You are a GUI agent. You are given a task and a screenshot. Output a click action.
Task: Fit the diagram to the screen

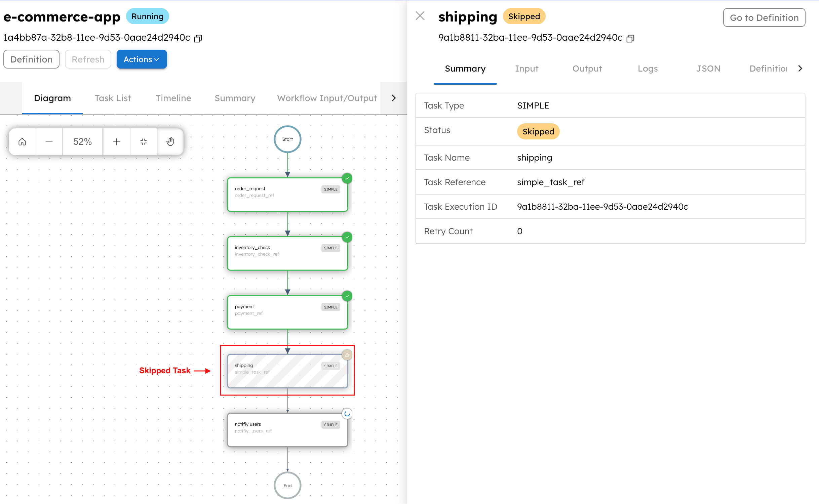pos(143,141)
